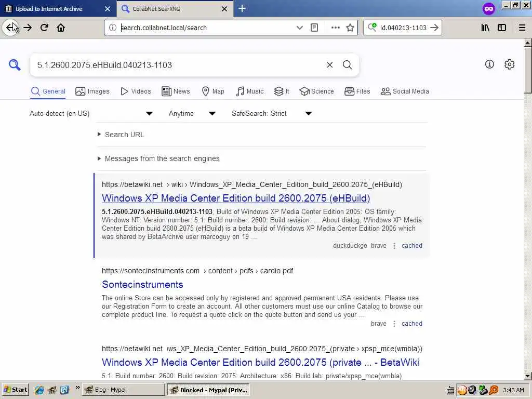Go forward with the forward arrow

pos(28,28)
